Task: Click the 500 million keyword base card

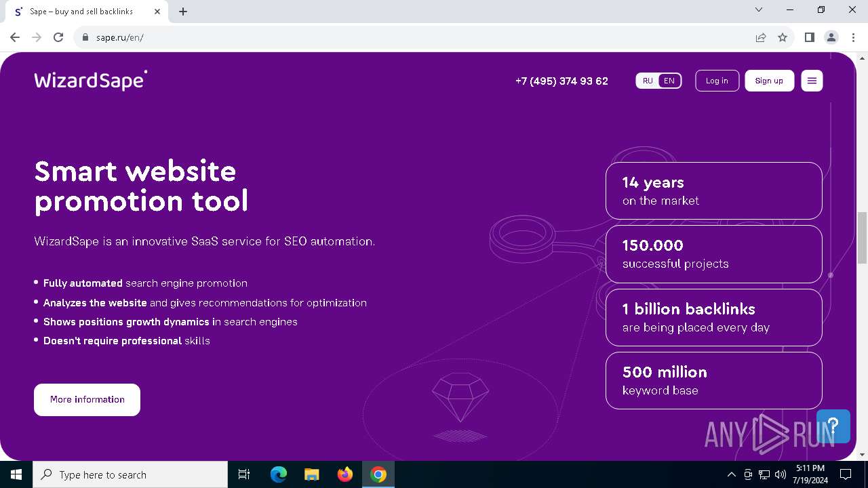Action: coord(714,380)
